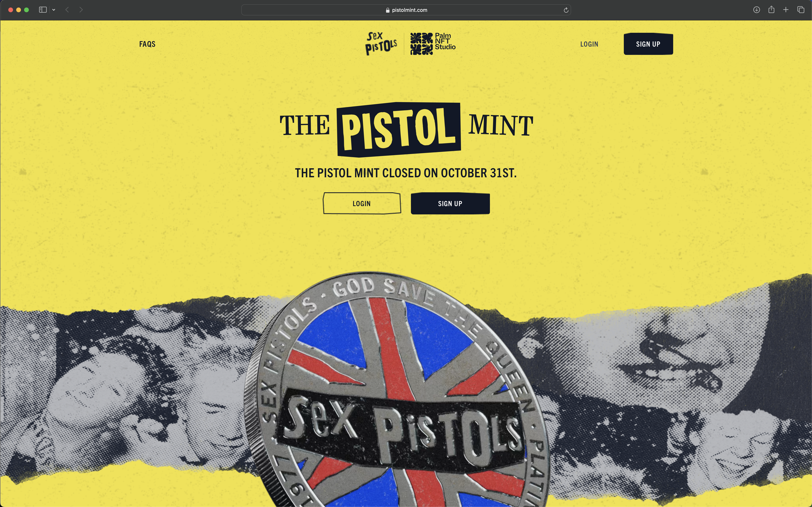Add a new tab with the plus icon

coord(786,10)
